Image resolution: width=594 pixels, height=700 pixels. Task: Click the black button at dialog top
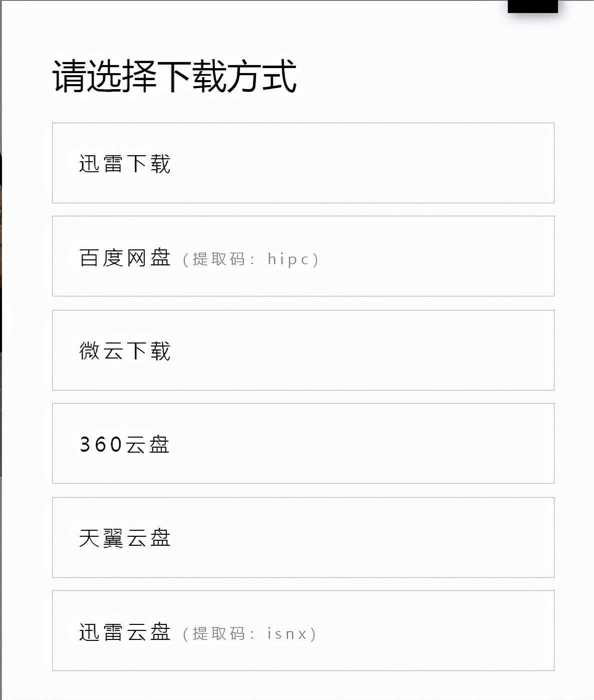click(x=532, y=6)
